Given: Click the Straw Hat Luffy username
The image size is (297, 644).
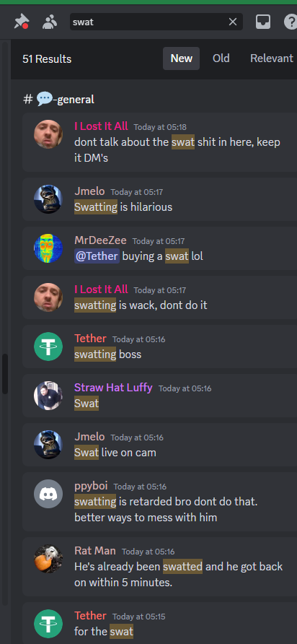Looking at the screenshot, I should [x=113, y=387].
